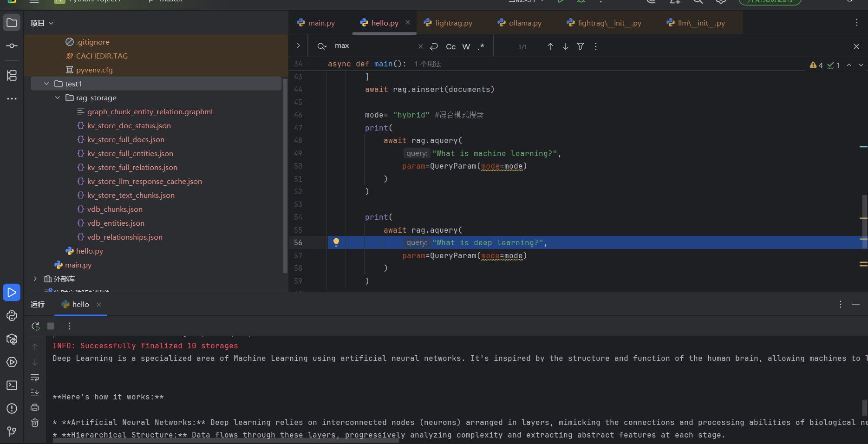Go to next highlighted problem arrow

click(861, 65)
